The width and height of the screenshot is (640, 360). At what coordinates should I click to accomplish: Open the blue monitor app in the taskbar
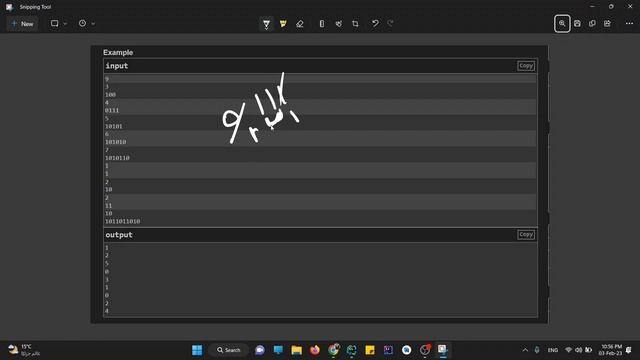point(278,350)
